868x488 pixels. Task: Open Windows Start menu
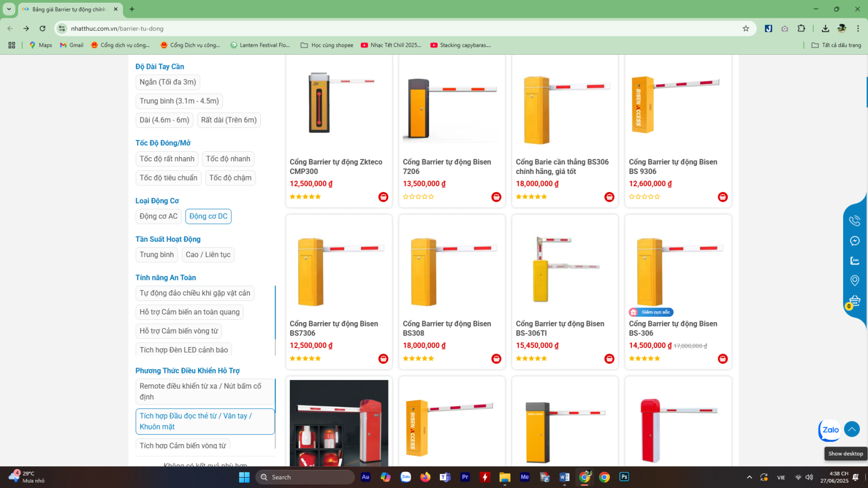pos(244,477)
